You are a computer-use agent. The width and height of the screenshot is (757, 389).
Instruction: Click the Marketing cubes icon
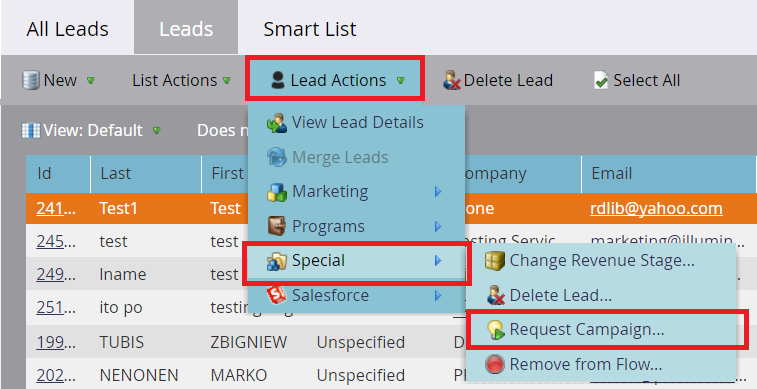pyautogui.click(x=277, y=192)
